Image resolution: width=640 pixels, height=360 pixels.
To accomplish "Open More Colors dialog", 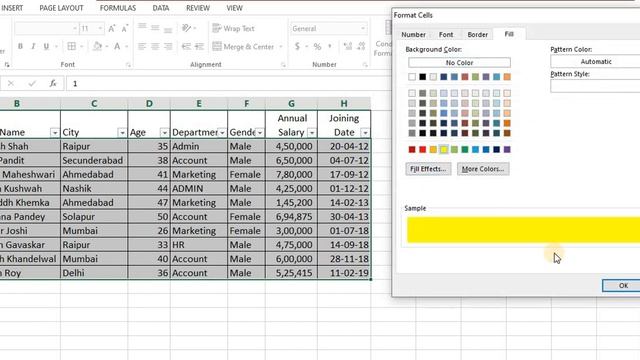I will coord(483,169).
